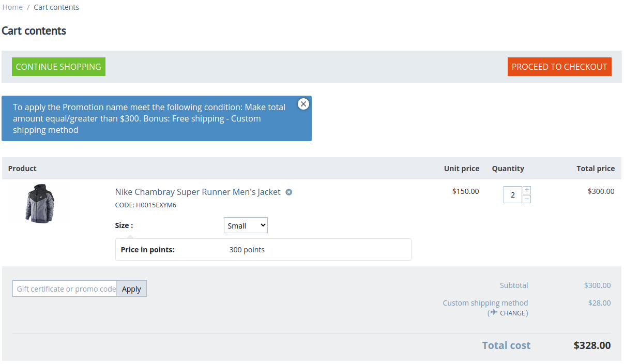The image size is (624, 364).
Task: Change the custom shipping method
Action: pyautogui.click(x=513, y=313)
